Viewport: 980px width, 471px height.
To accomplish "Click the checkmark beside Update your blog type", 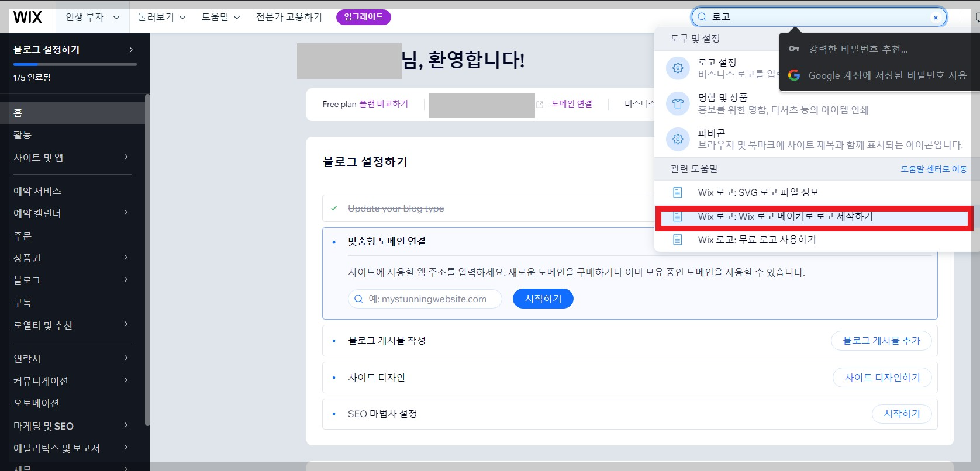I will (x=334, y=208).
